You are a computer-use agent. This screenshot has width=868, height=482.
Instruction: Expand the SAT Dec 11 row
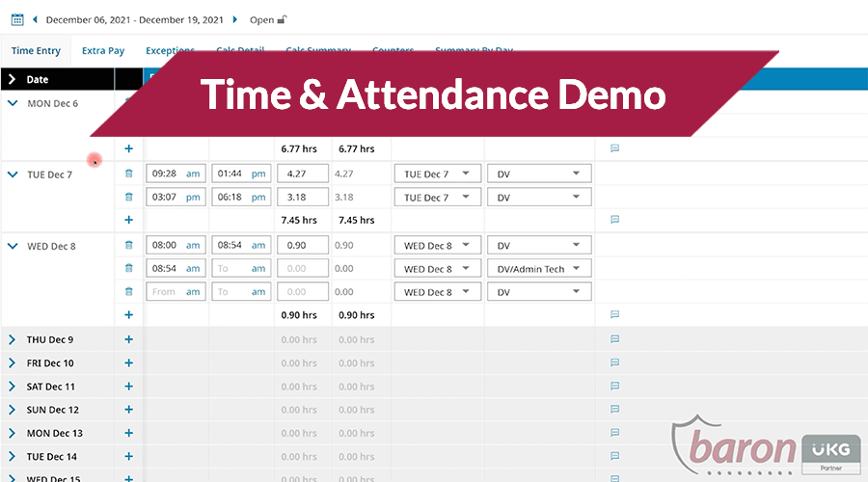point(13,387)
